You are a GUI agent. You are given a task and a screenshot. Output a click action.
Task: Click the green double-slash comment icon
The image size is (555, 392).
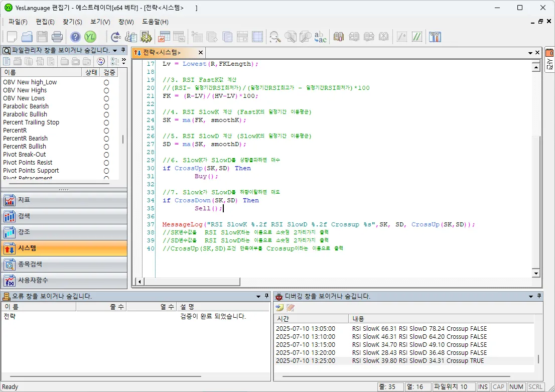coord(417,37)
